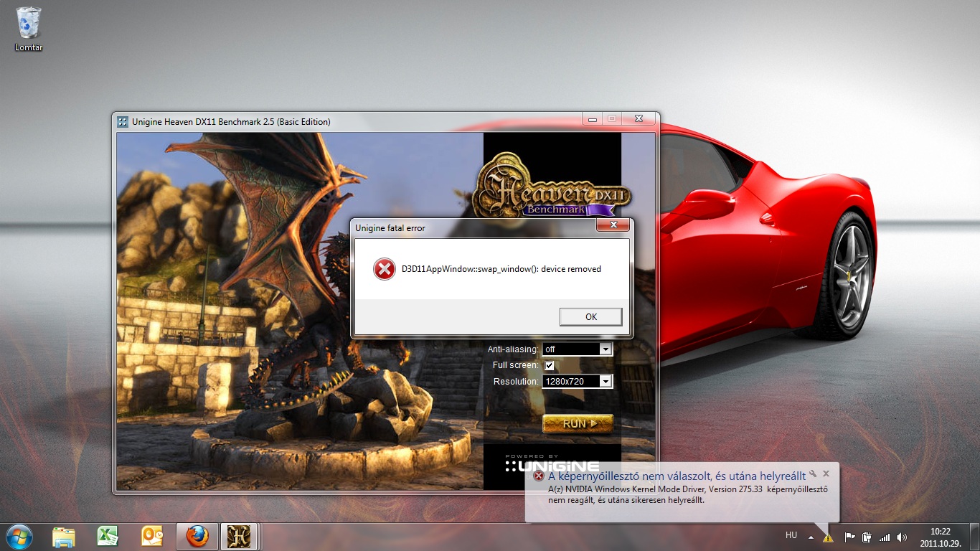Click the red error icon in the fatal error dialog
980x551 pixels.
pyautogui.click(x=385, y=269)
